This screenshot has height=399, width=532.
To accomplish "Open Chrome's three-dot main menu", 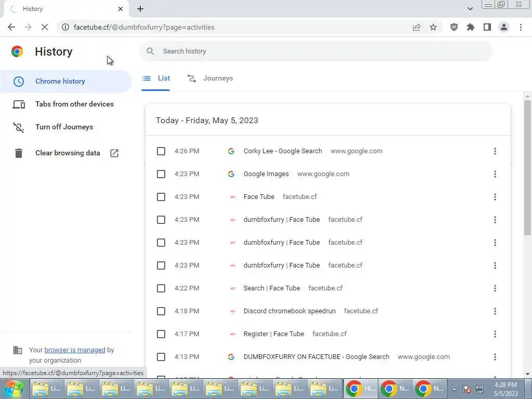I will click(x=521, y=27).
